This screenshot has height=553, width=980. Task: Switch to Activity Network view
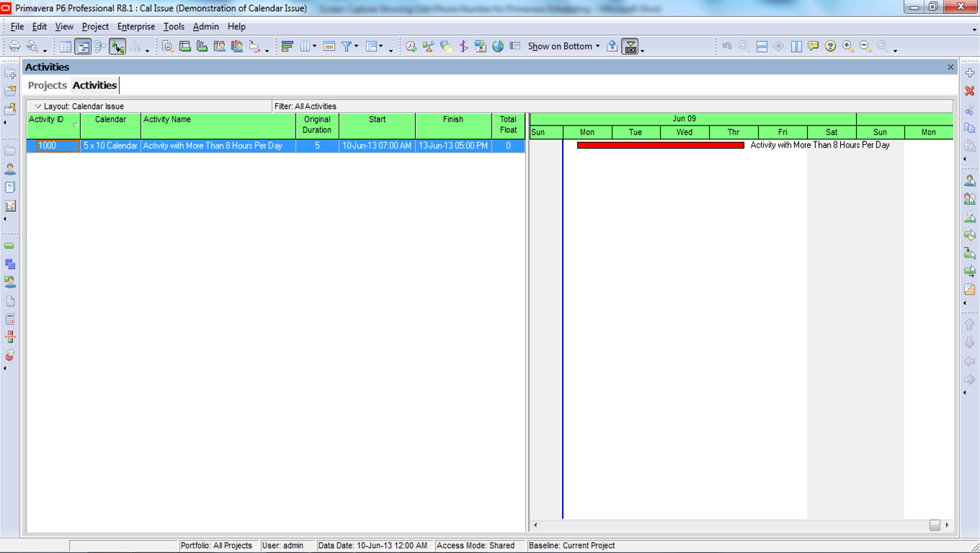[100, 46]
